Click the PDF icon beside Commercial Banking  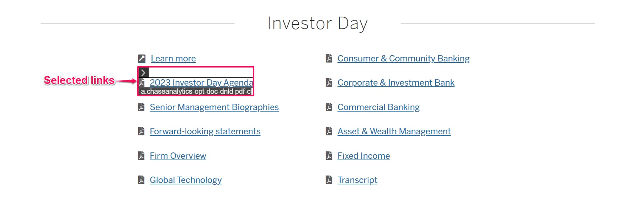[x=329, y=107]
